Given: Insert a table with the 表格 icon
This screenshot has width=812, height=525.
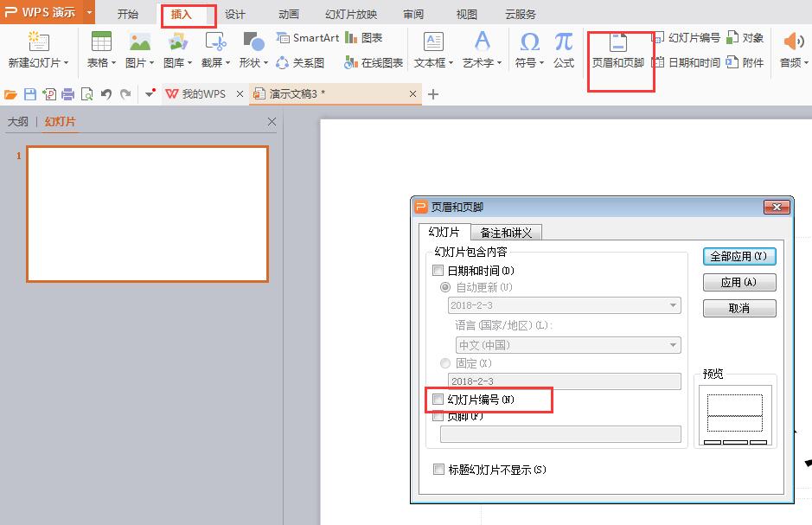Looking at the screenshot, I should (x=101, y=42).
